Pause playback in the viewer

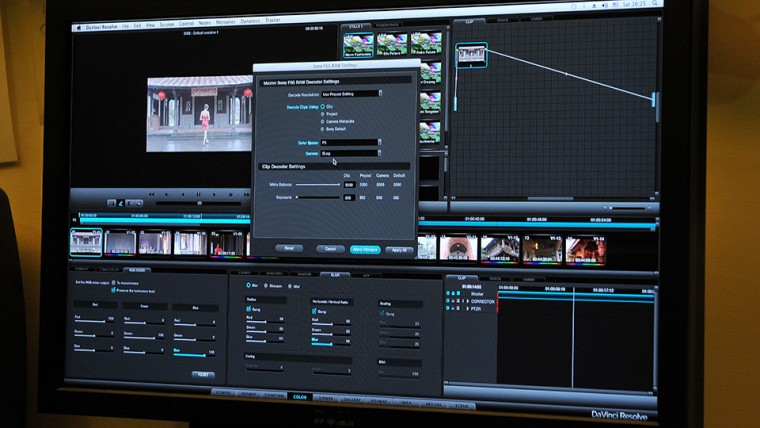(x=198, y=194)
